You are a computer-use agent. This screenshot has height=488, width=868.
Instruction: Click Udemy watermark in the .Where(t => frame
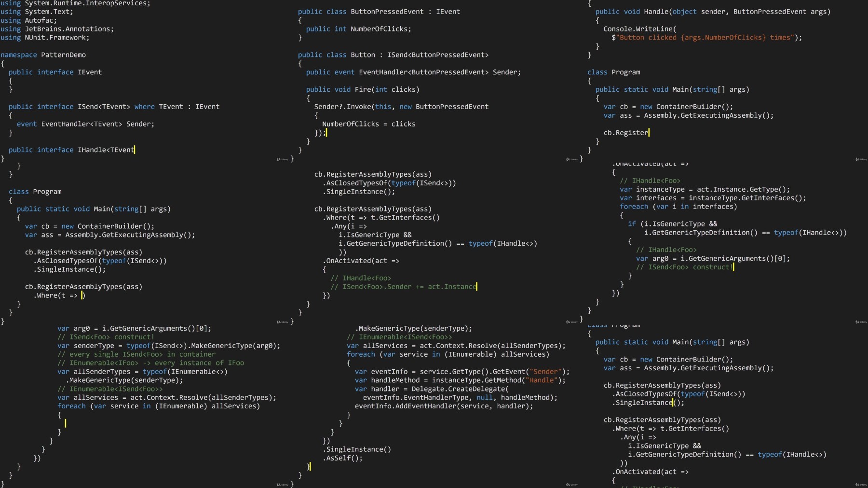[x=283, y=322]
